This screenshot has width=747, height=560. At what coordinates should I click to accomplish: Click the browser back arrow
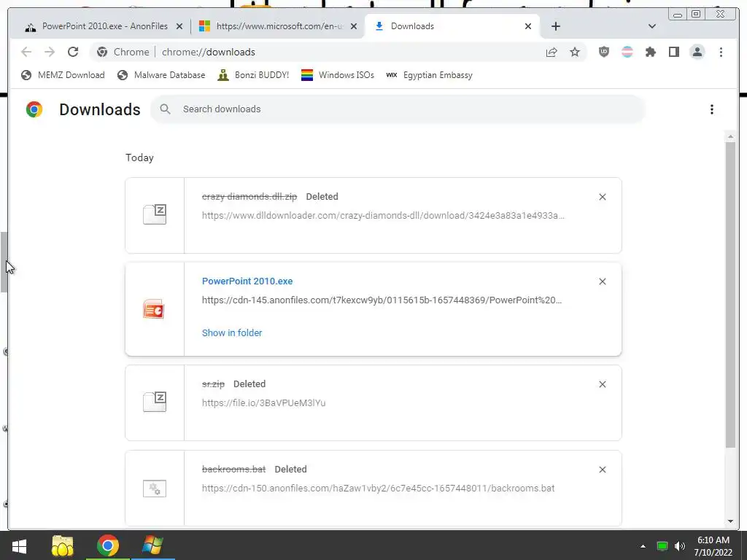click(x=26, y=52)
